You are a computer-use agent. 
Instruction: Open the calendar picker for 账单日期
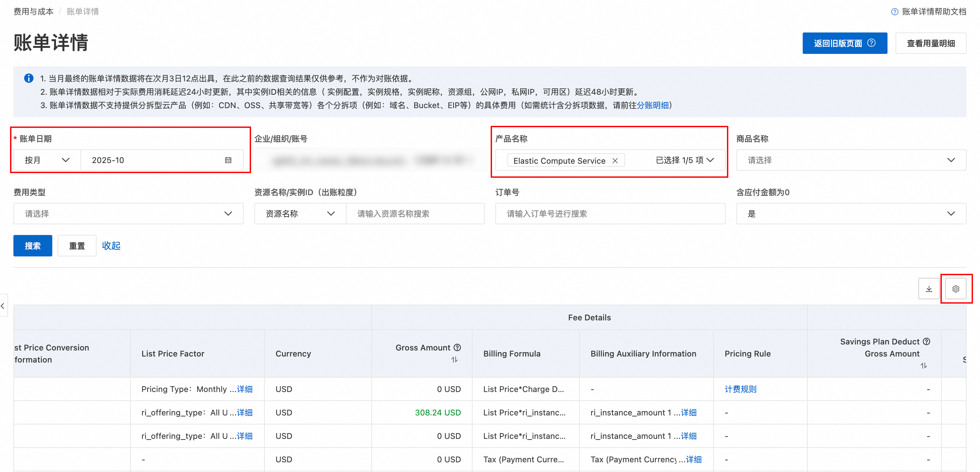point(228,160)
